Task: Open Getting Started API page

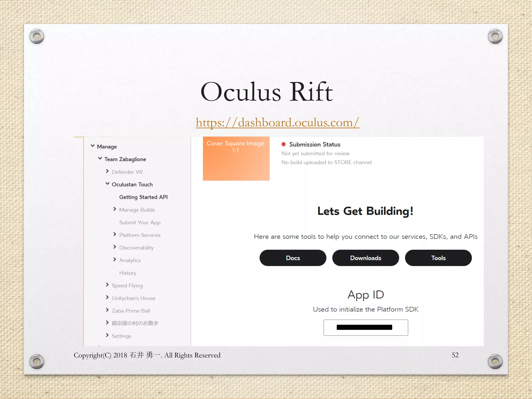Action: (x=143, y=197)
